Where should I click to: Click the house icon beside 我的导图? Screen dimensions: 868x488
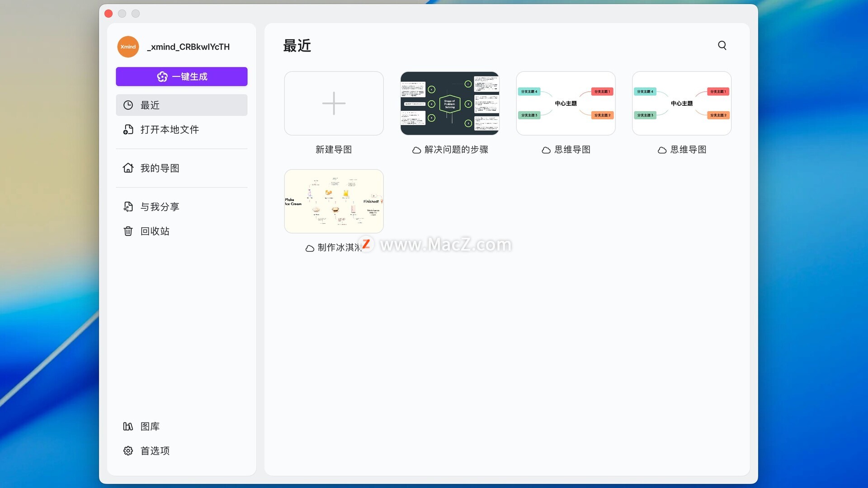coord(128,168)
